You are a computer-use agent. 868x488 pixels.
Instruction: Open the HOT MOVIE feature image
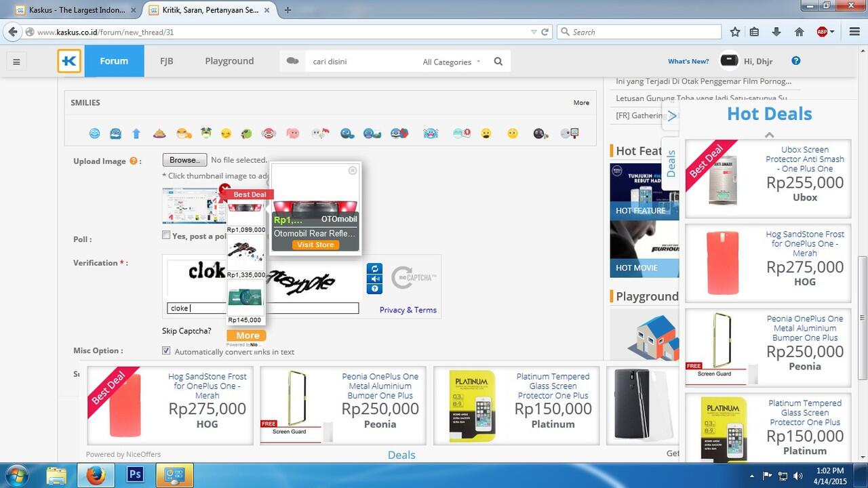pos(644,249)
